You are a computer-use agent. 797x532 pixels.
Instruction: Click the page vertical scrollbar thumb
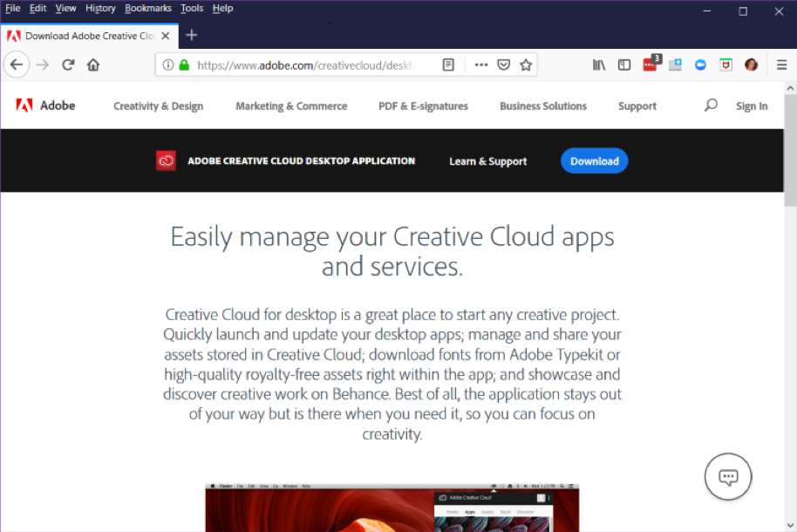coord(790,150)
